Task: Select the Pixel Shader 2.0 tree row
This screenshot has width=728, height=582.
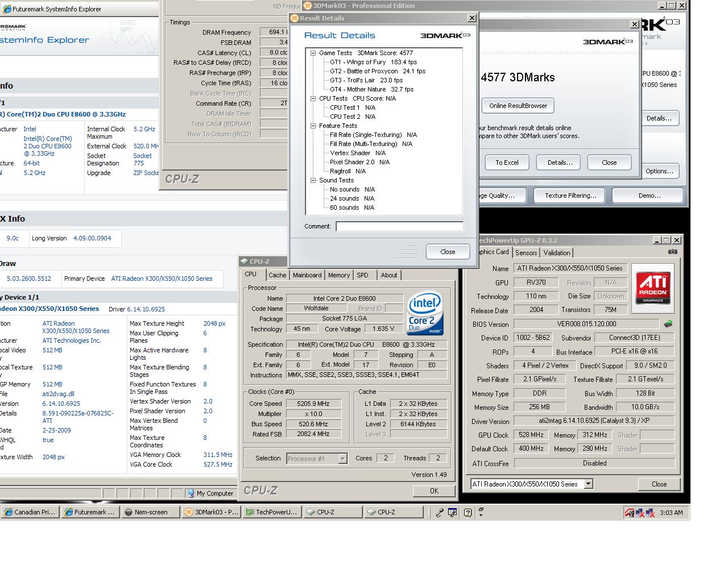Action: coord(360,162)
